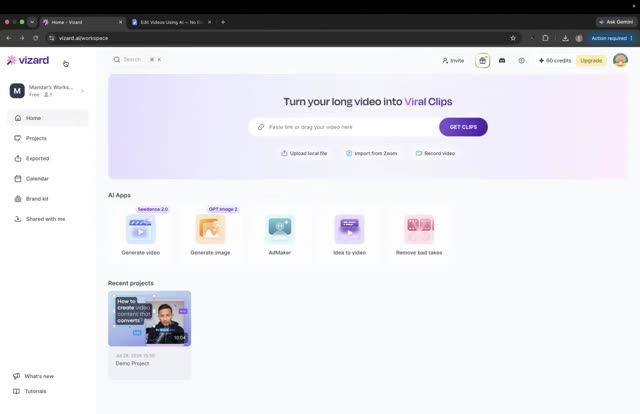640x414 pixels.
Task: Open the user profile avatar
Action: click(x=620, y=60)
